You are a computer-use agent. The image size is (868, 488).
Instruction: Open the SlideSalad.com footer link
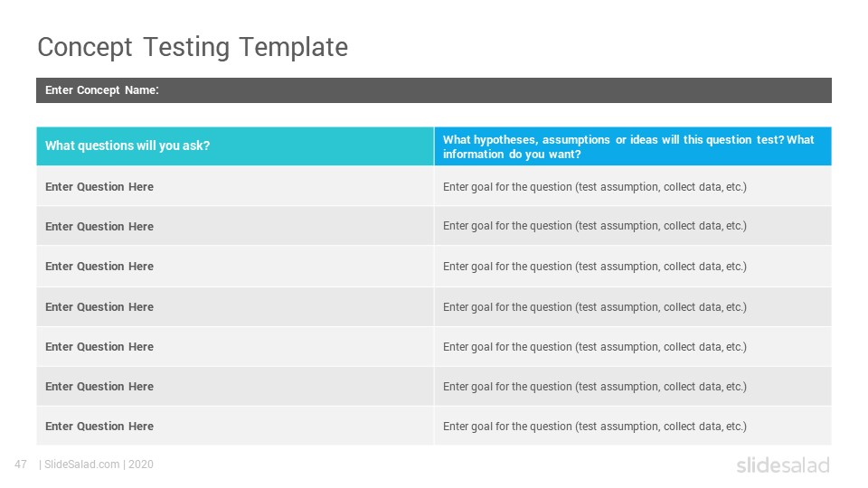81,465
